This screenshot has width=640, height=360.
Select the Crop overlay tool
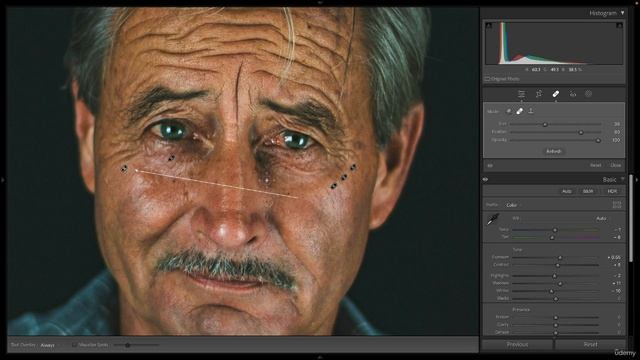[539, 94]
